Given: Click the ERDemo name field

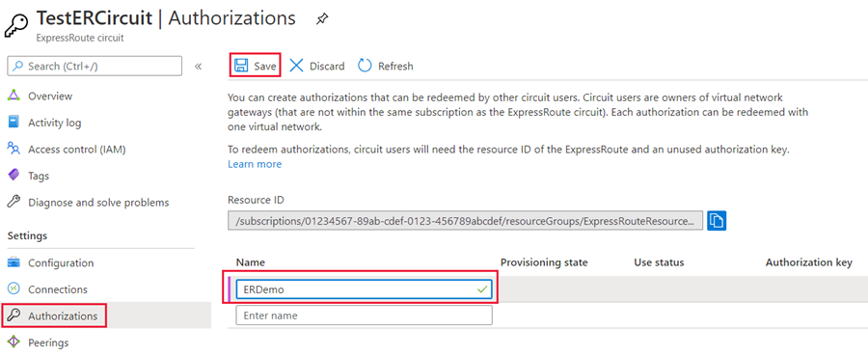Looking at the screenshot, I should pos(364,288).
